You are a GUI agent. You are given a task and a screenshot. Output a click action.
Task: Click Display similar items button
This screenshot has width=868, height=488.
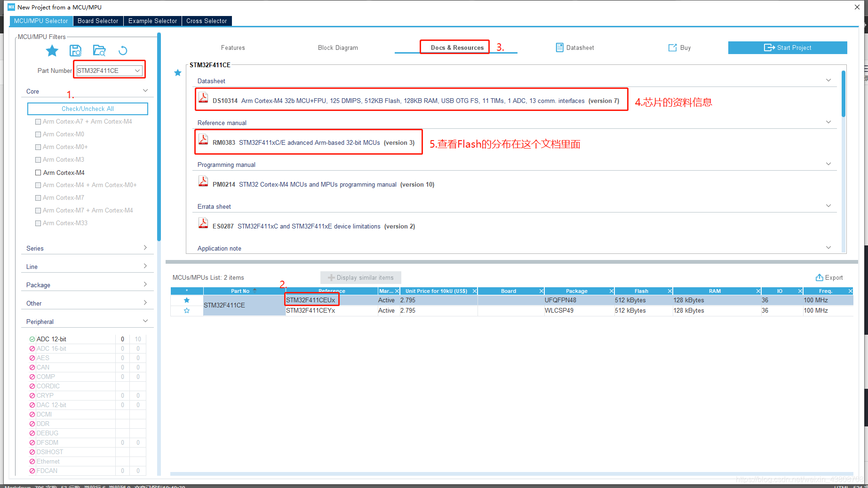(360, 277)
